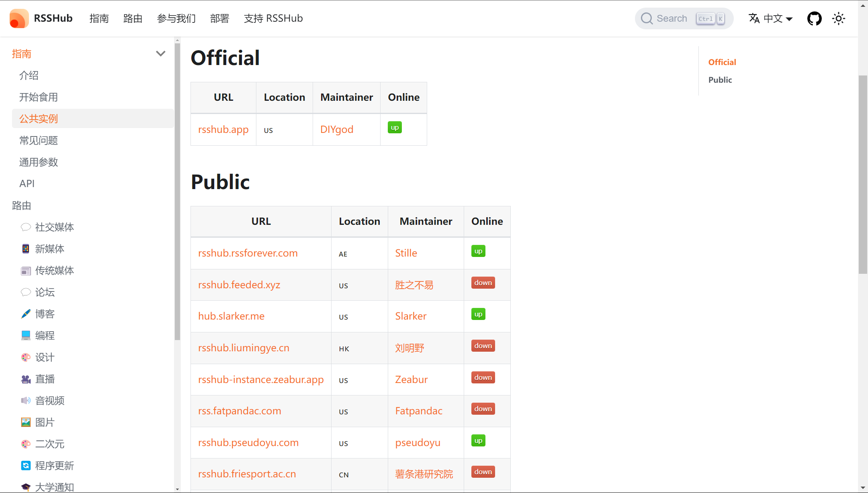Click the 设计 palette icon
The image size is (868, 493).
point(26,357)
